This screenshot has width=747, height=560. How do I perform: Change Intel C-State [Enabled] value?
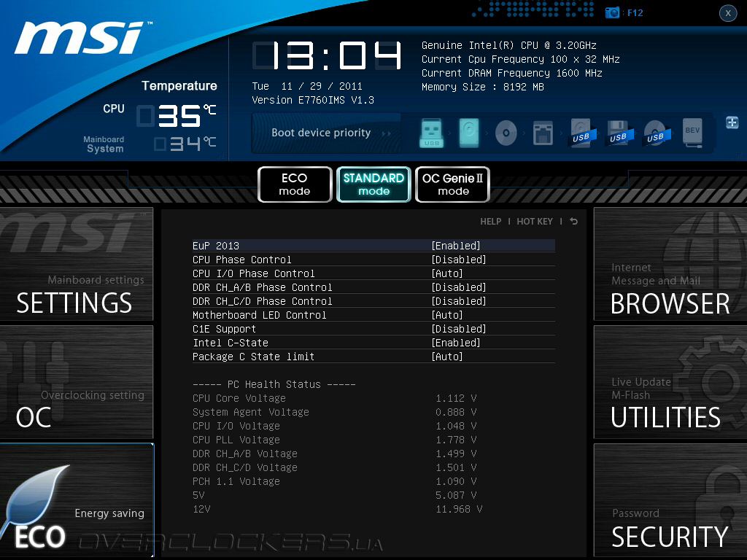(456, 343)
